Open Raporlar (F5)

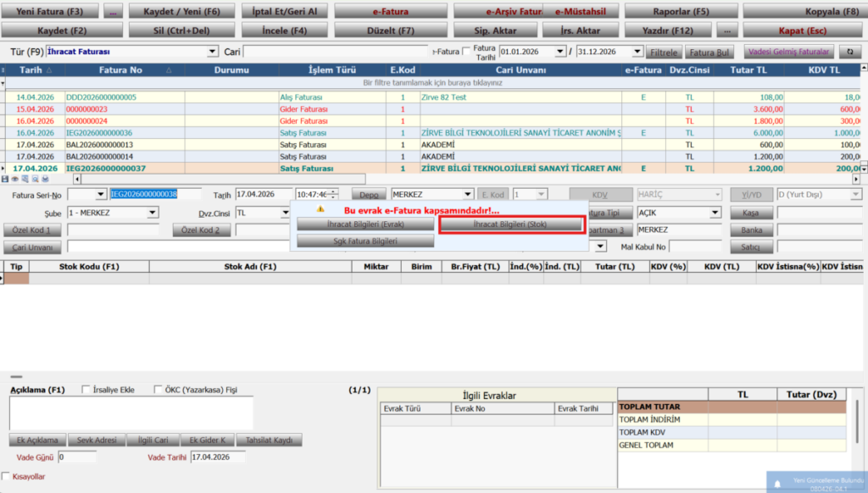(681, 12)
